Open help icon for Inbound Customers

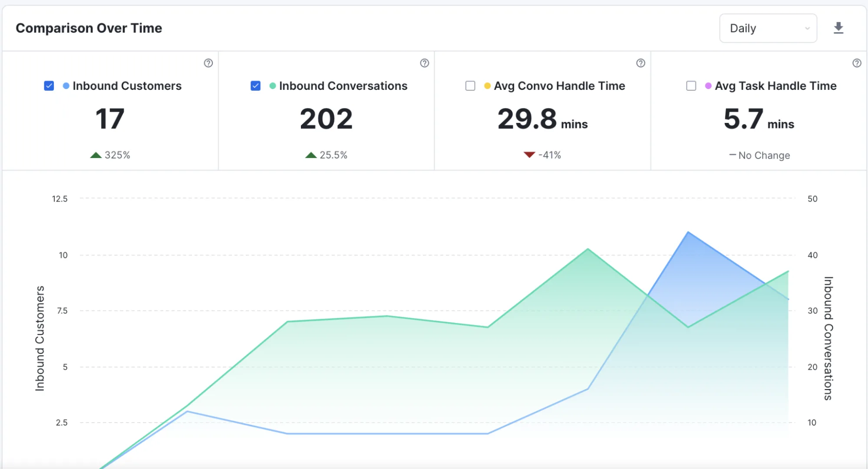coord(208,63)
